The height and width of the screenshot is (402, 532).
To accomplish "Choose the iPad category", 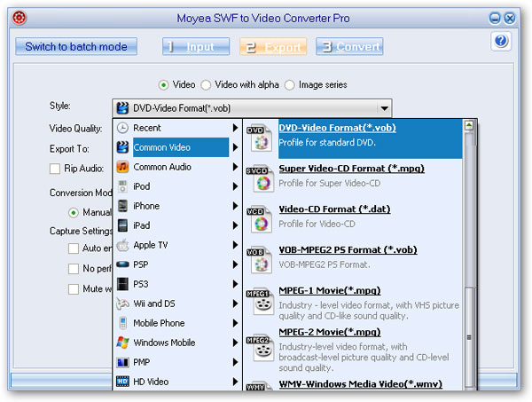I will click(177, 225).
